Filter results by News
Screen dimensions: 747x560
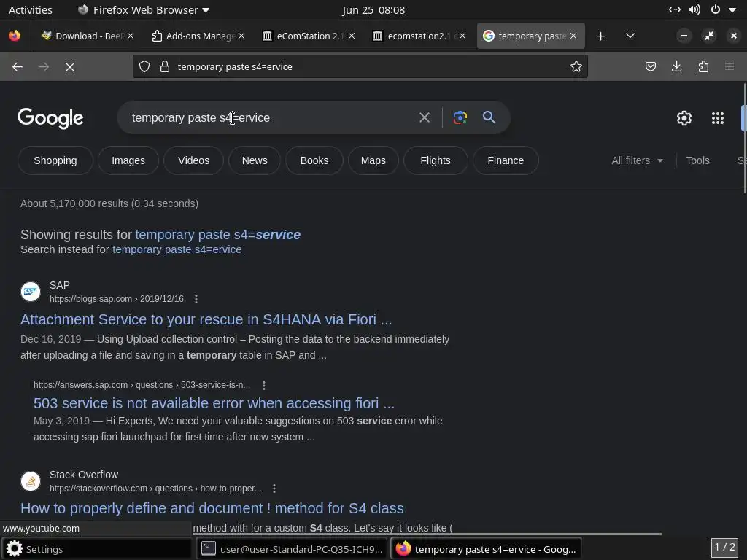[255, 160]
